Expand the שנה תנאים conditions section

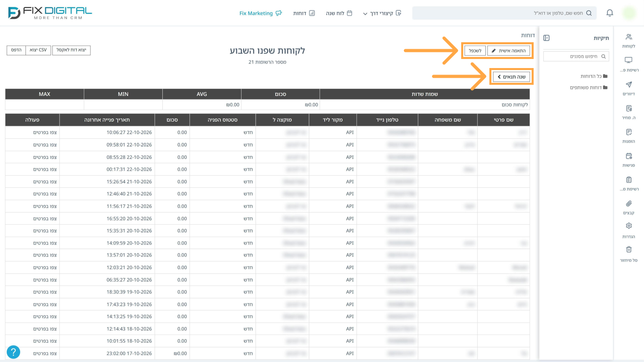coord(512,77)
